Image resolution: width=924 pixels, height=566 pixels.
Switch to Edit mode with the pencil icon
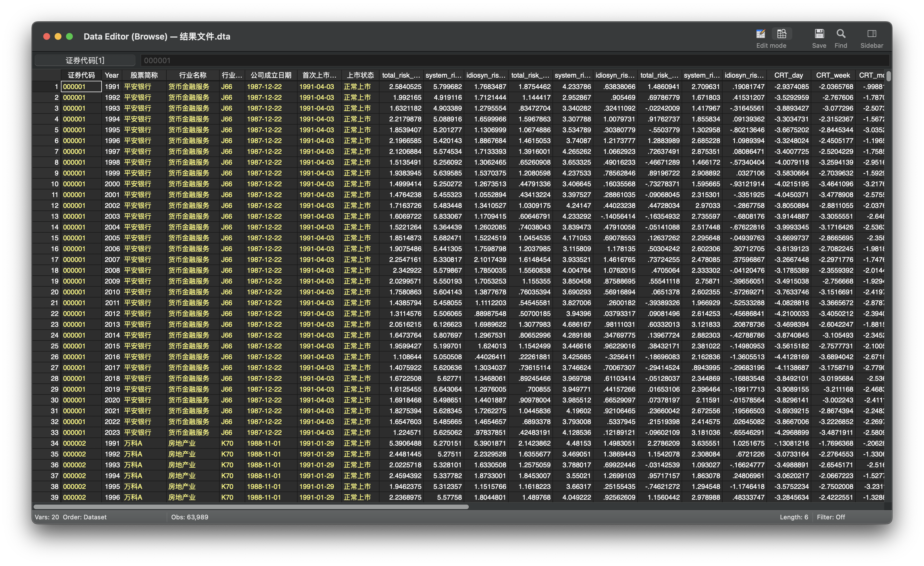pos(760,34)
